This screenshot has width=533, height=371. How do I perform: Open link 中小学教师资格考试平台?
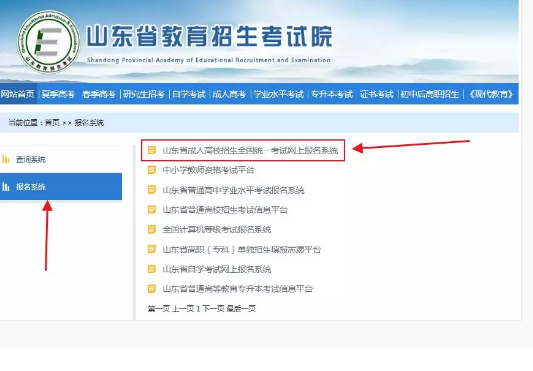click(x=208, y=170)
